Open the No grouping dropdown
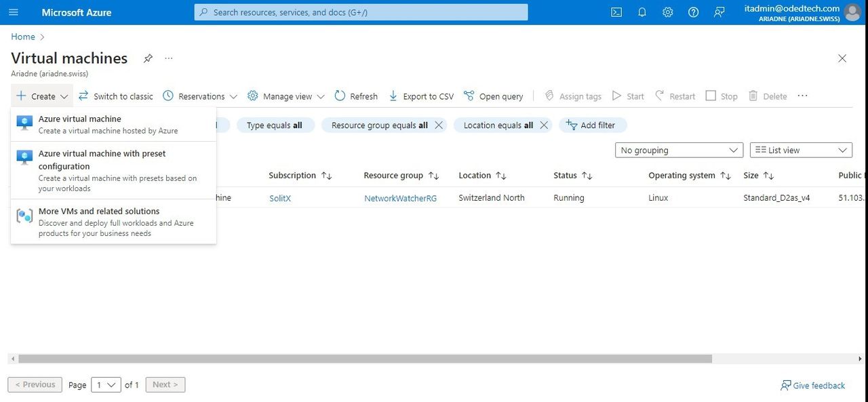Image resolution: width=868 pixels, height=402 pixels. (679, 150)
